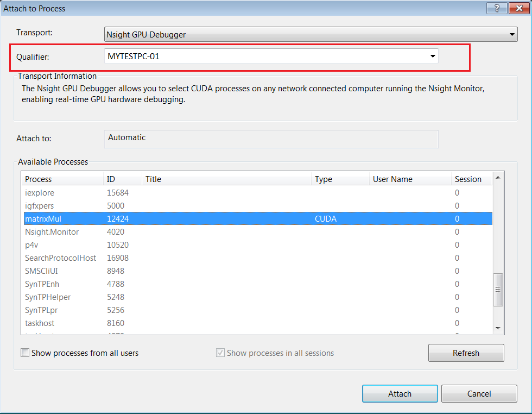Cancel the attach dialog
This screenshot has height=414, width=532.
tap(479, 394)
